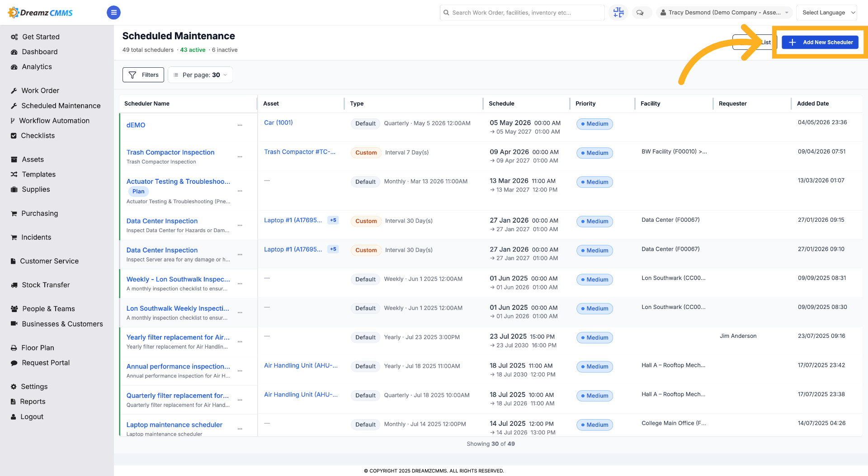Click the Settings gear icon
Image resolution: width=868 pixels, height=476 pixels.
pyautogui.click(x=14, y=387)
